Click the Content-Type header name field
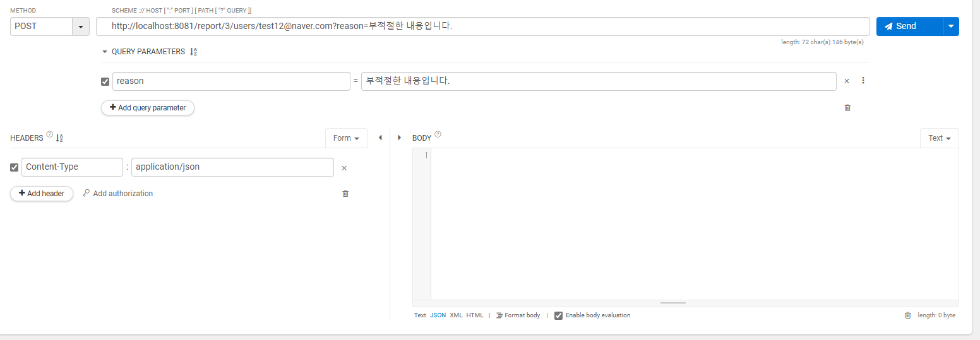 tap(72, 167)
